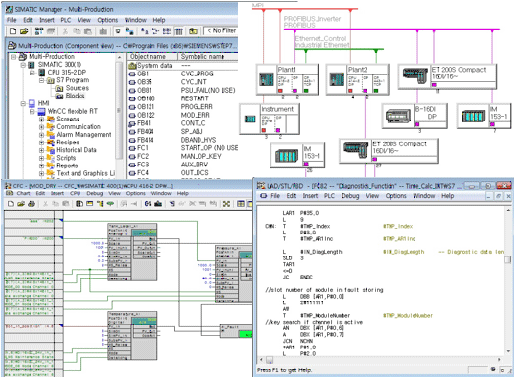The width and height of the screenshot is (514, 377).
Task: Select the Instrument station in network view
Action: click(269, 119)
